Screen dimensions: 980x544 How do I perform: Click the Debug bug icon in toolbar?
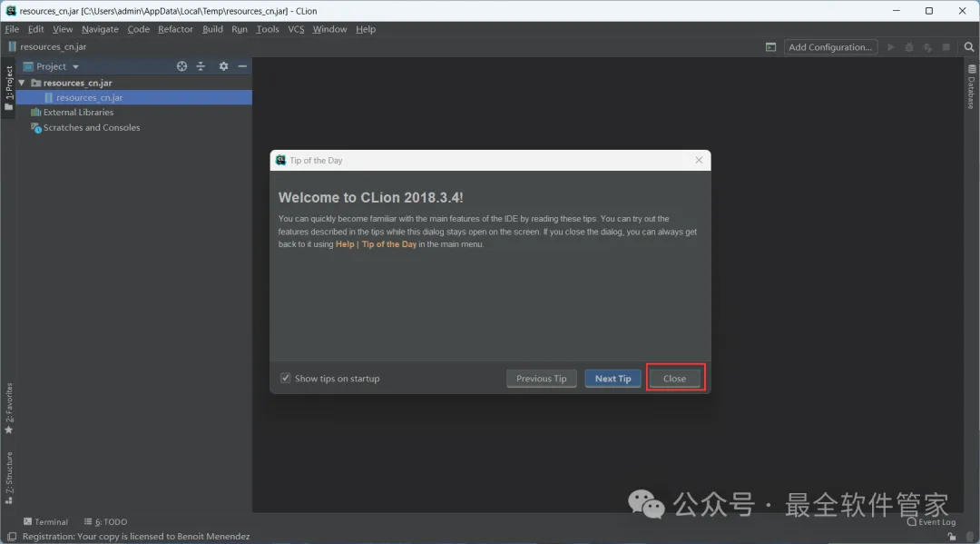pyautogui.click(x=909, y=47)
